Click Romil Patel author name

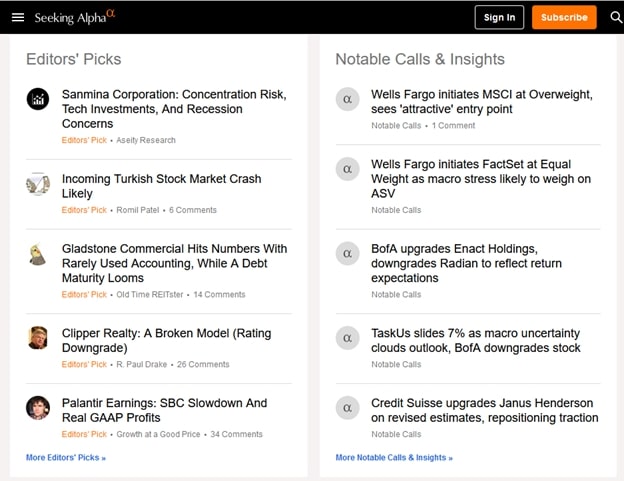tap(137, 210)
